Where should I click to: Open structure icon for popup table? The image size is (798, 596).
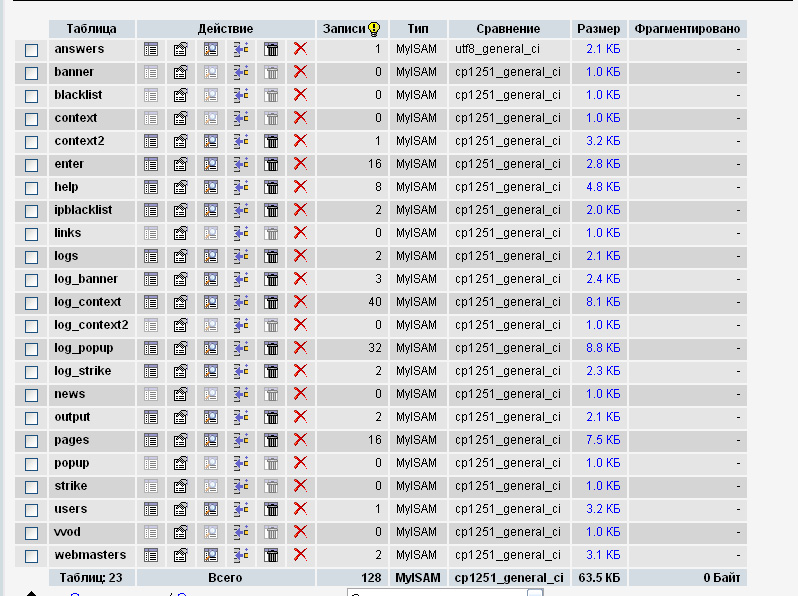click(181, 463)
